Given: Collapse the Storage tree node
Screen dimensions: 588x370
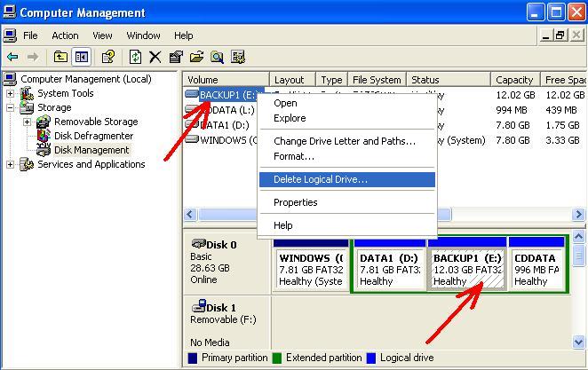Looking at the screenshot, I should (x=11, y=107).
